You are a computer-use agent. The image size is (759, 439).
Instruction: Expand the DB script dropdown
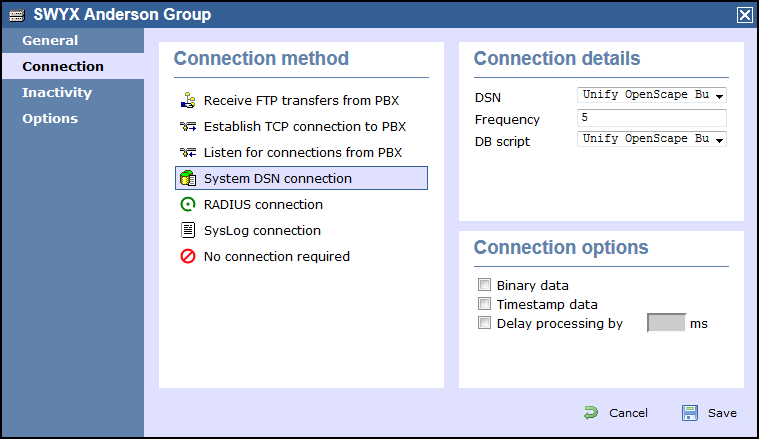[652, 139]
